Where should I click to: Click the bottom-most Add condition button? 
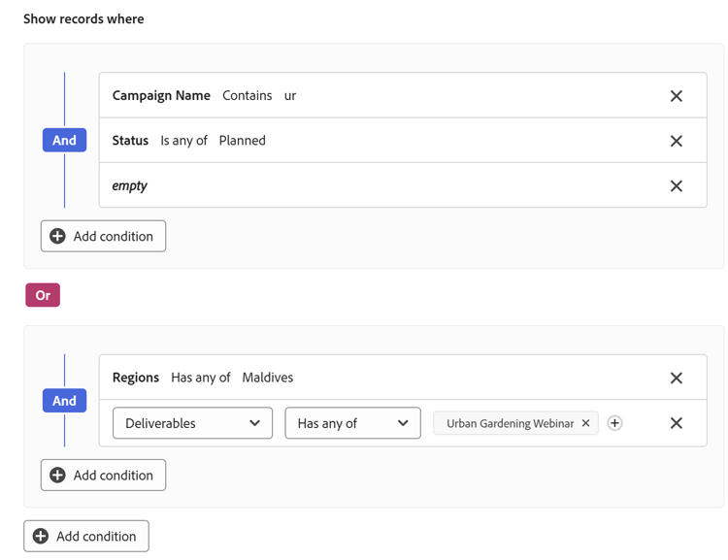point(86,536)
